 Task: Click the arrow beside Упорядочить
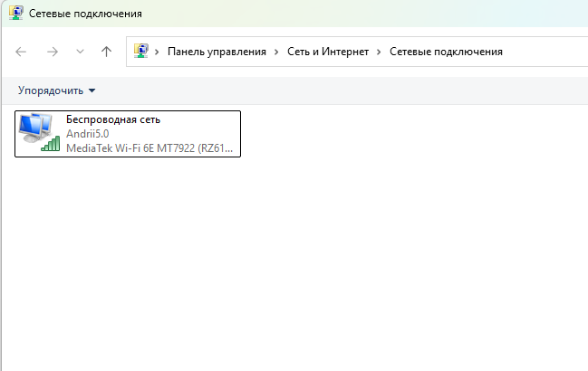tap(92, 90)
